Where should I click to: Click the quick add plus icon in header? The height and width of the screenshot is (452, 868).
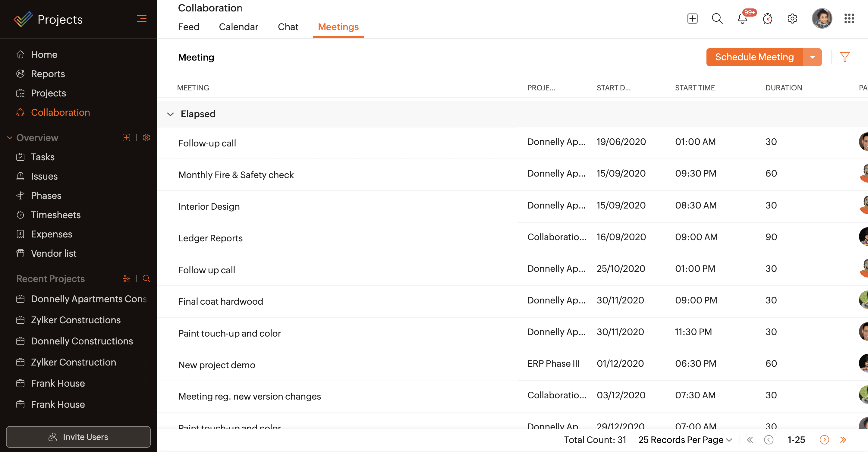(692, 19)
